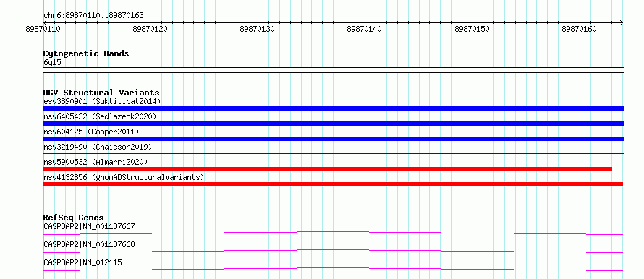Screen dimensions: 644x279
Task: Click the red bar for nsv5900532
Action: [x=327, y=169]
